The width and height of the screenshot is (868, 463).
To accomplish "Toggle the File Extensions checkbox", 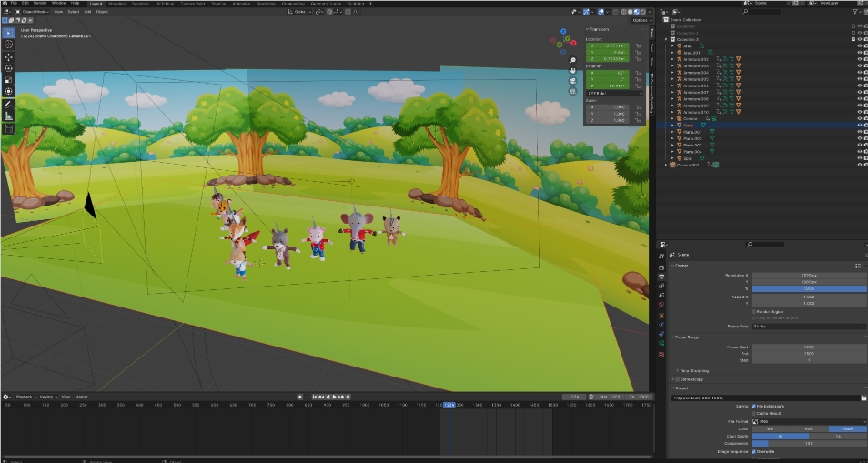I will click(x=753, y=406).
